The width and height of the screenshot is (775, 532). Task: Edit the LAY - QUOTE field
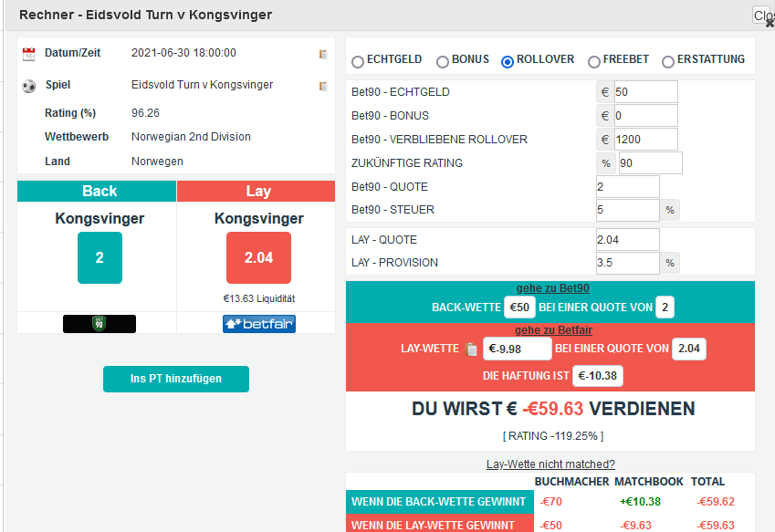click(628, 240)
